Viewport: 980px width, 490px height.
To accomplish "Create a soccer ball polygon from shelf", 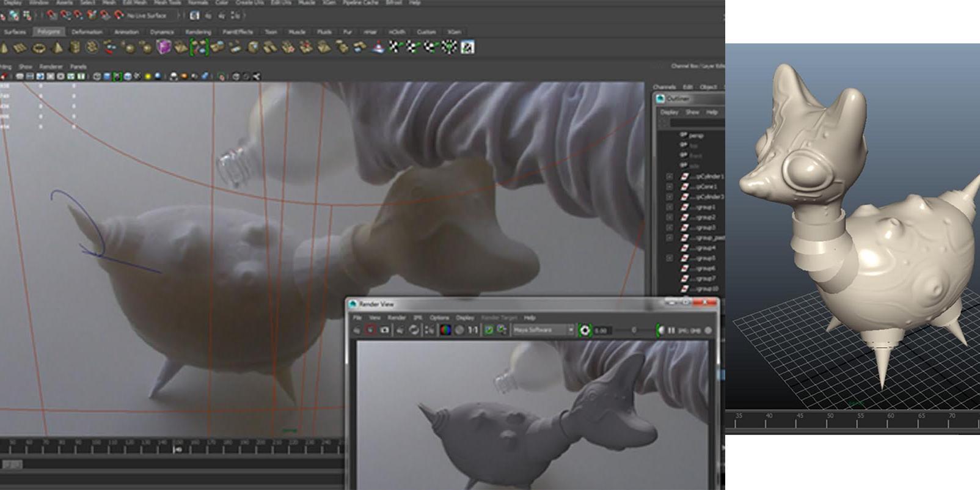I will (x=92, y=48).
